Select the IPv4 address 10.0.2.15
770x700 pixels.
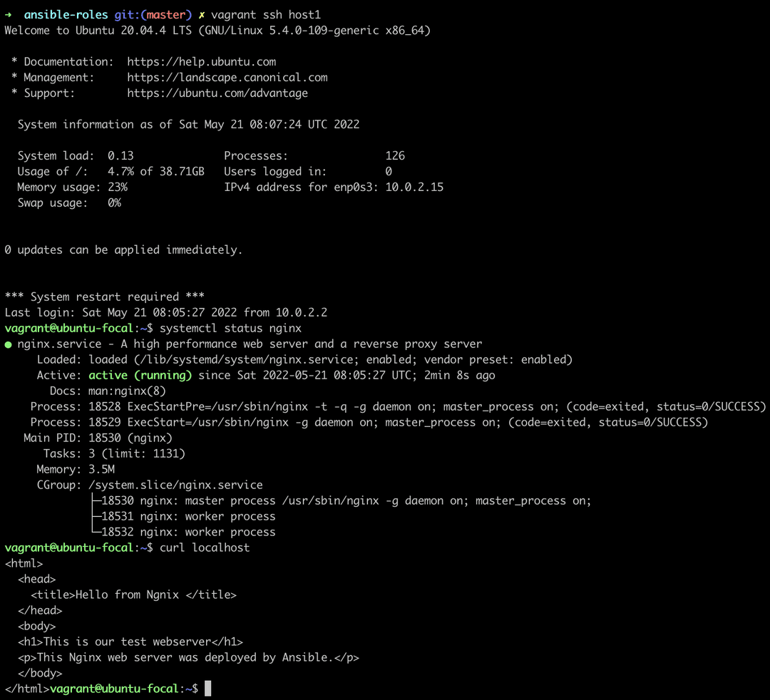coord(414,187)
